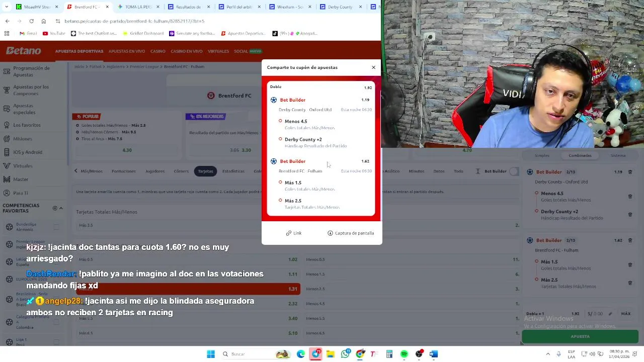
Task: Open WhatsApp from the taskbar
Action: point(345,354)
